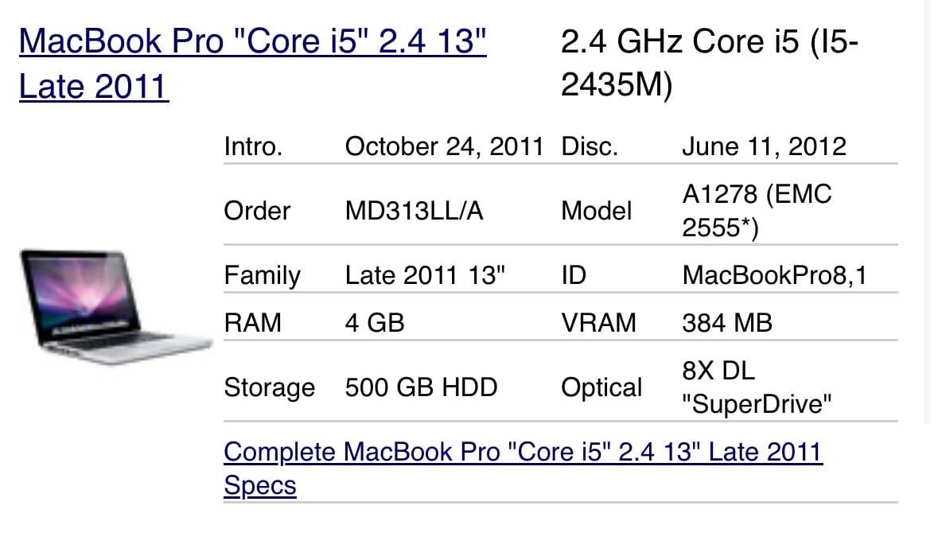Click the 500 GB HDD storage value
The height and width of the screenshot is (560, 938).
(421, 387)
